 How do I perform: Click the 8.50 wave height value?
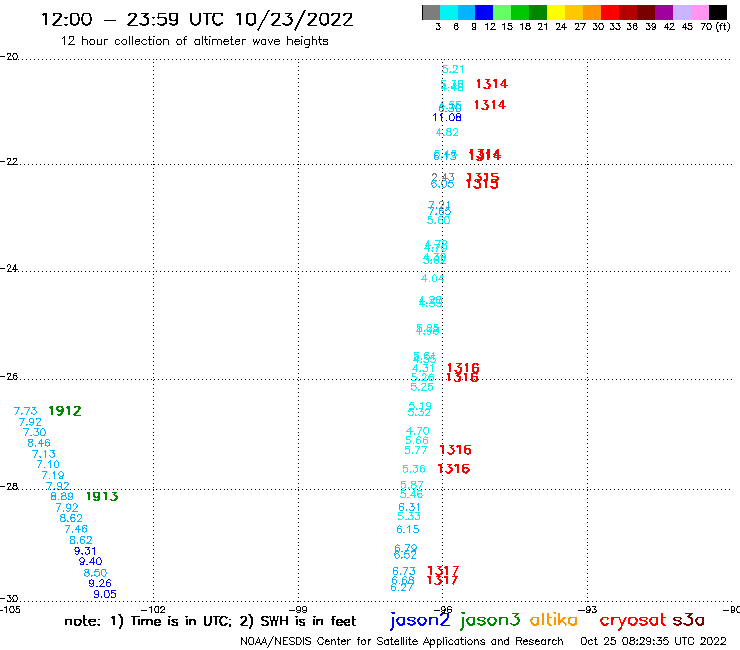(95, 573)
